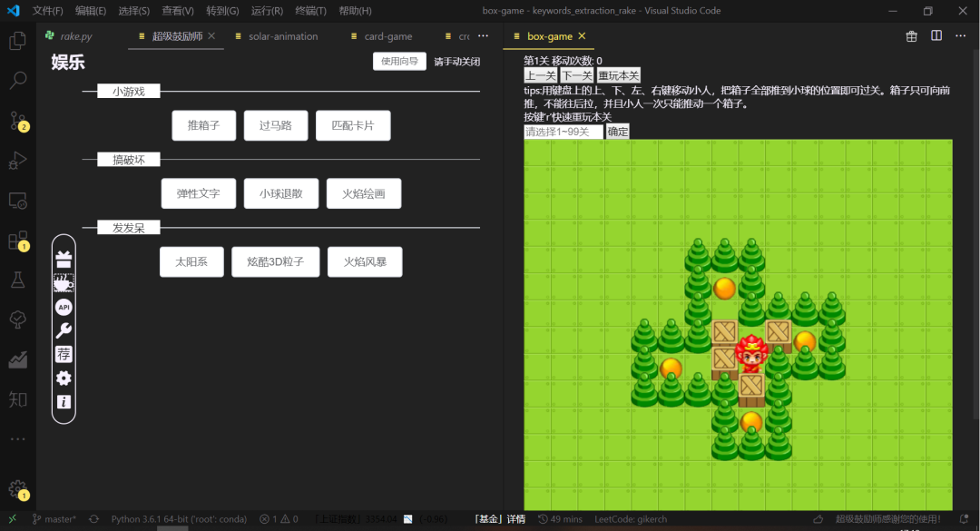Click the 下一关 next level button

(x=576, y=75)
